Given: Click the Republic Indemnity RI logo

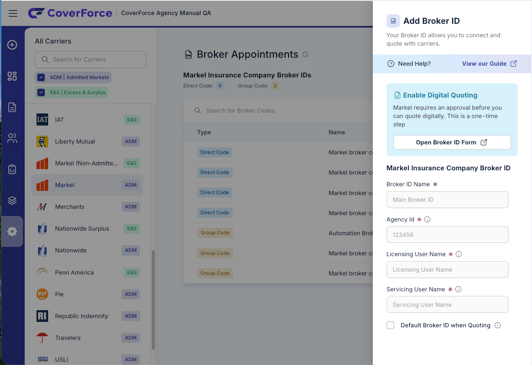Looking at the screenshot, I should coord(42,316).
